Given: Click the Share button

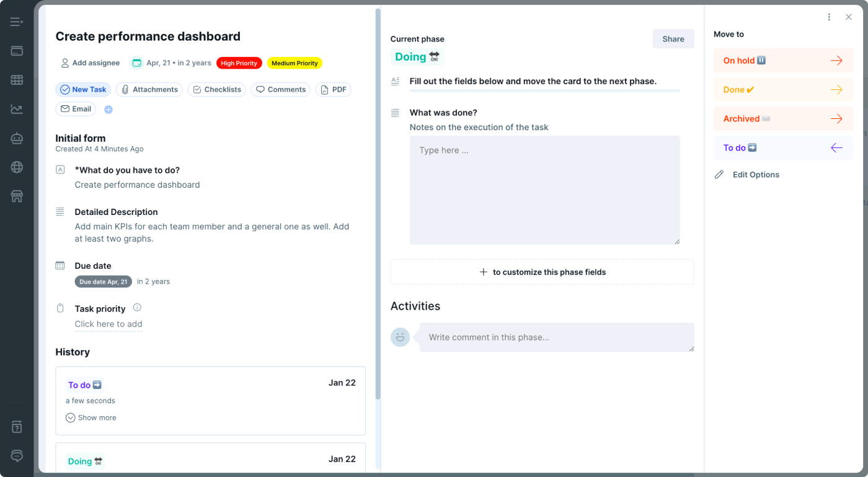Looking at the screenshot, I should (x=673, y=38).
